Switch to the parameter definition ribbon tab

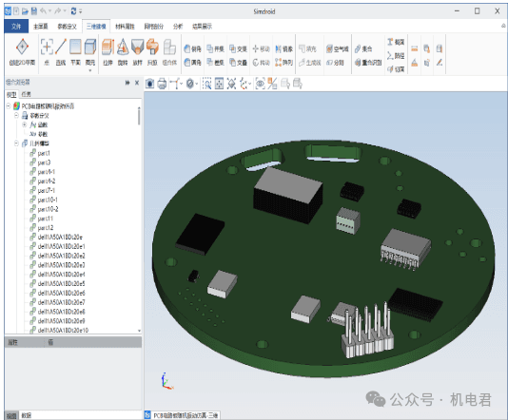pos(67,27)
